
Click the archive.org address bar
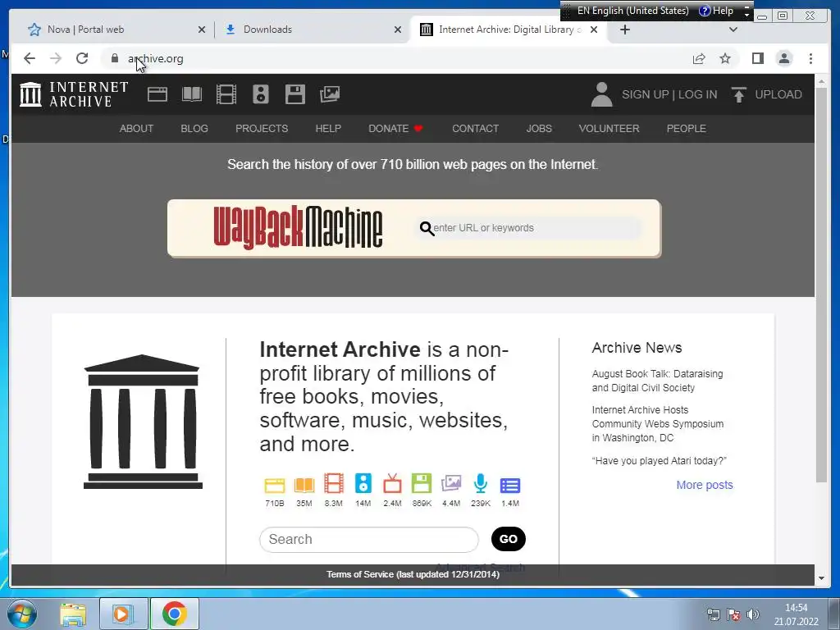coord(396,58)
